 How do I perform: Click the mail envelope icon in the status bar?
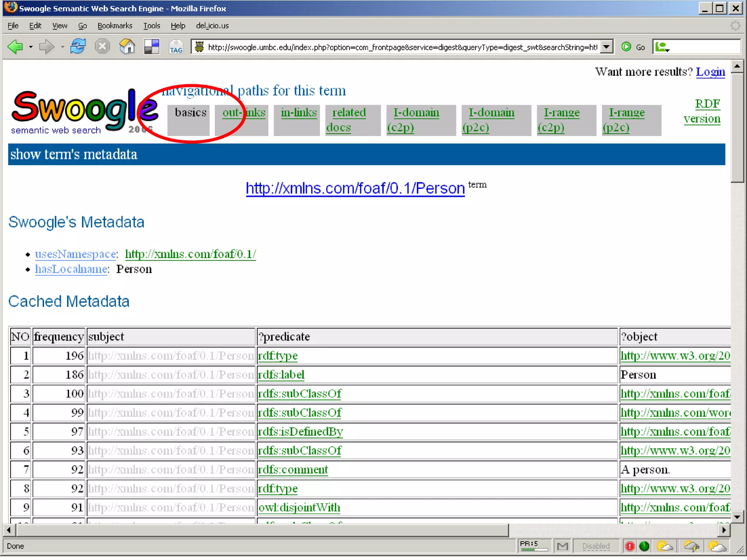click(x=562, y=546)
